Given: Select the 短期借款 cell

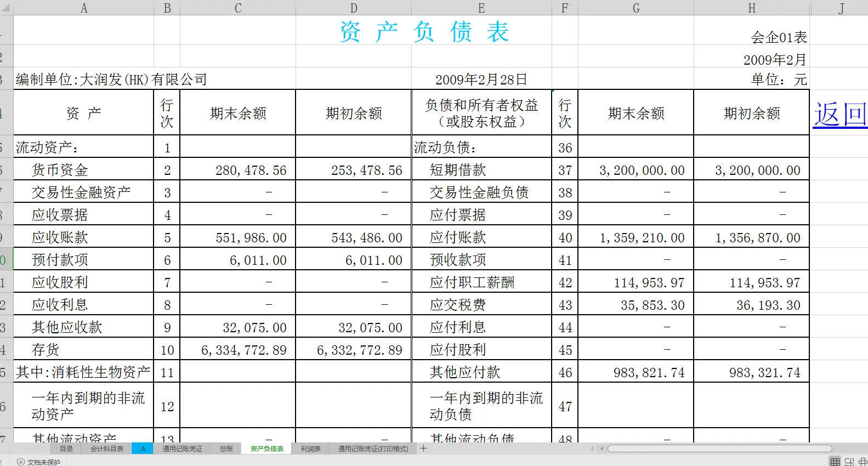Looking at the screenshot, I should coord(481,170).
